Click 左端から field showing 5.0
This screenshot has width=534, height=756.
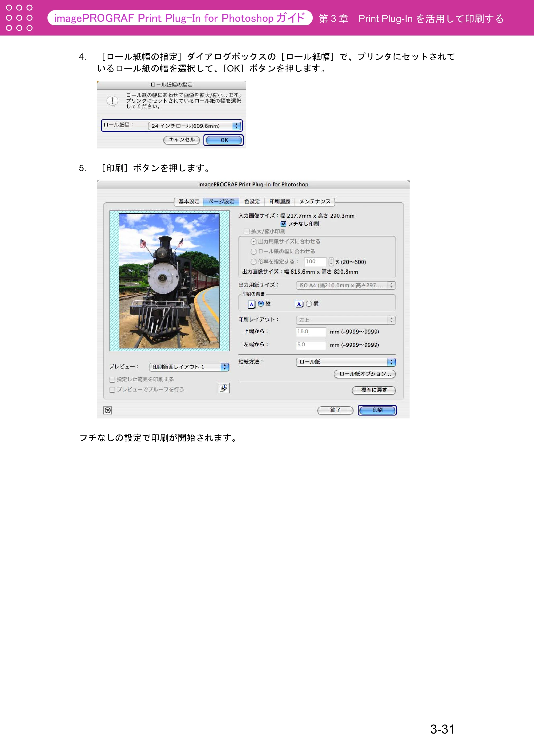(311, 345)
